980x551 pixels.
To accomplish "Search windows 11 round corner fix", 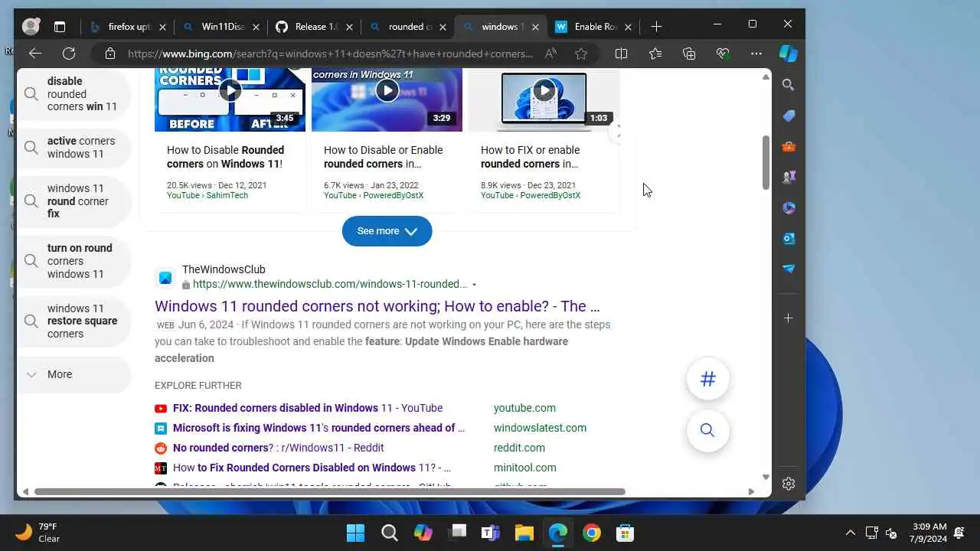I will [73, 201].
